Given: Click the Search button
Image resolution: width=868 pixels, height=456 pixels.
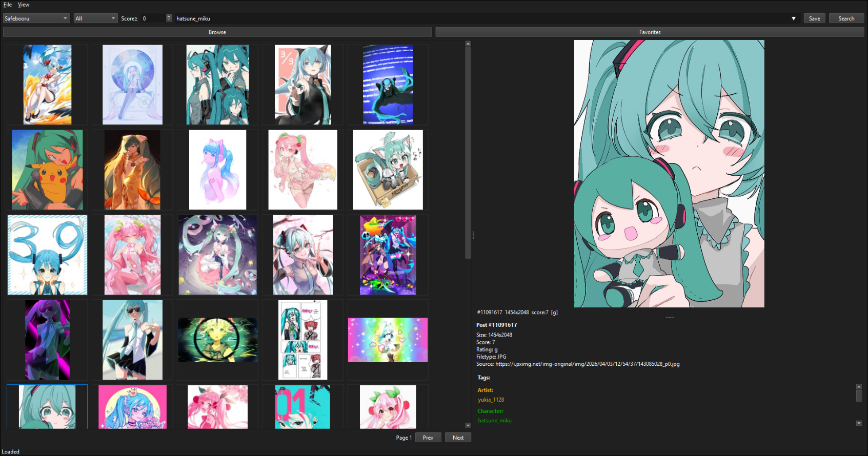Looking at the screenshot, I should pos(846,18).
